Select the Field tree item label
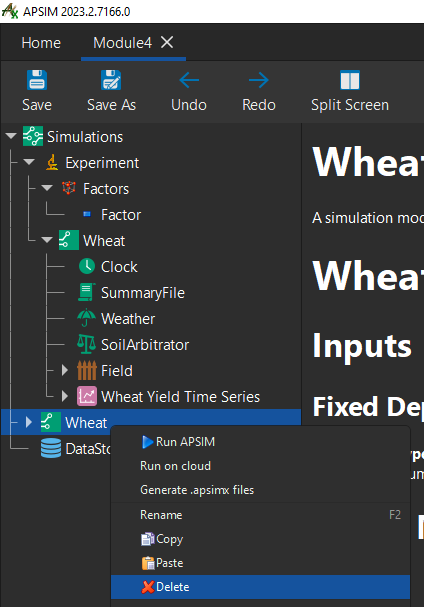Screen dimensions: 424x607 click(x=117, y=371)
